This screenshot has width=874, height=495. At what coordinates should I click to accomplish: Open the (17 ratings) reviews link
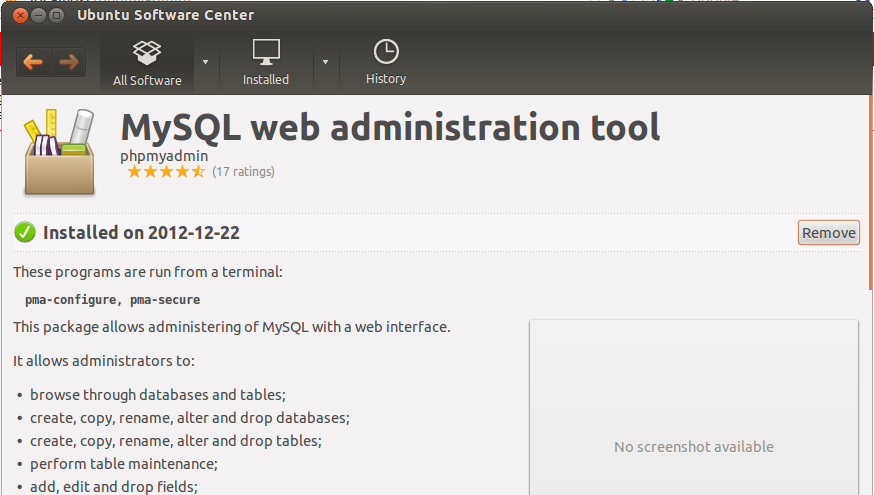pyautogui.click(x=243, y=172)
